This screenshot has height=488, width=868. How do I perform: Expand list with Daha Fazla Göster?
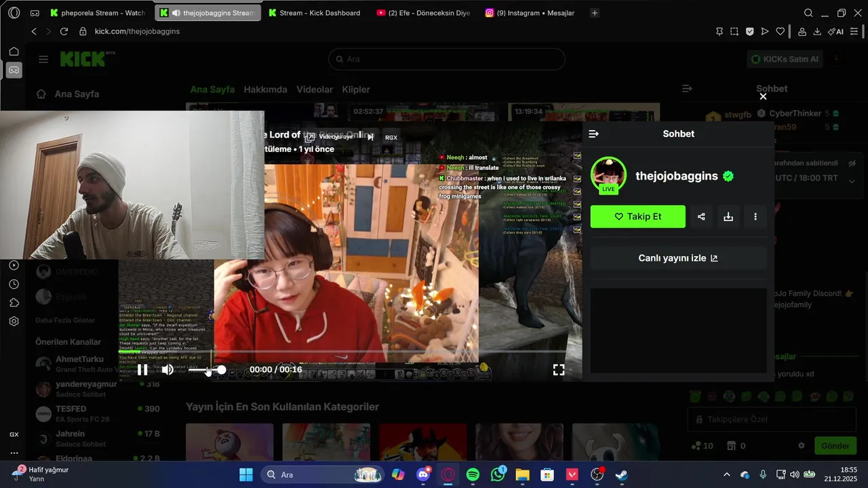tap(65, 320)
